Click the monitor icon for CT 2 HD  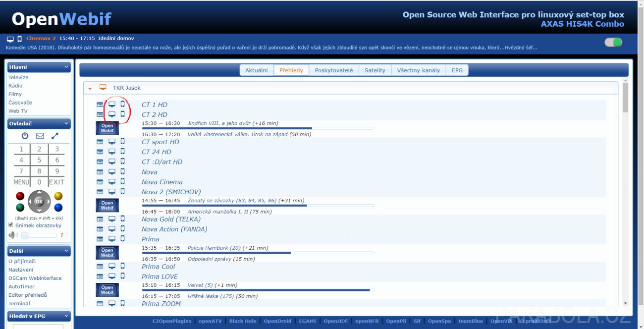112,114
